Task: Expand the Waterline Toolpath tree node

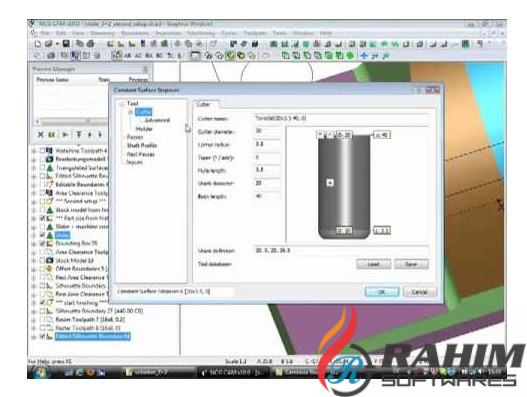Action: 34,151
